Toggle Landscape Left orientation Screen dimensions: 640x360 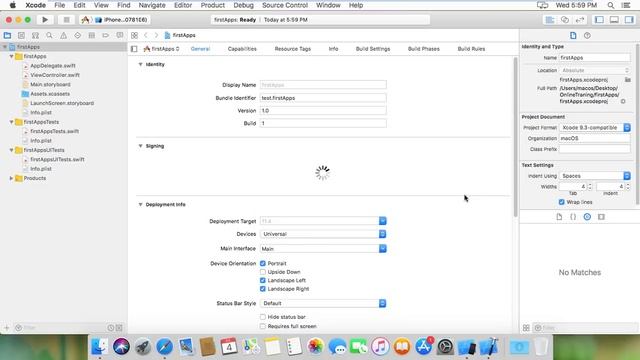[x=263, y=280]
